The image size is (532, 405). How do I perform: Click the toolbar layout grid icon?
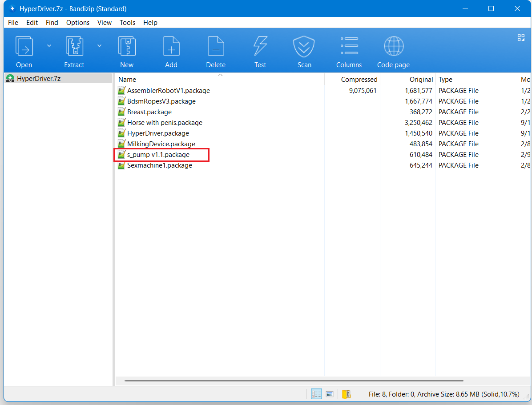tap(521, 38)
